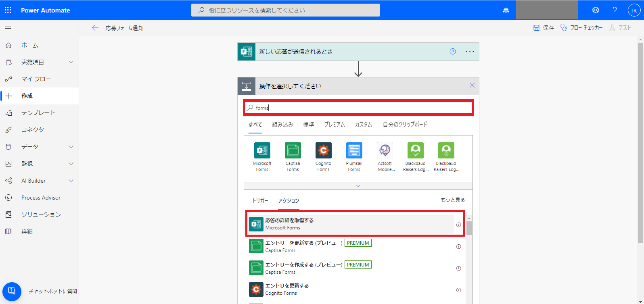Click the action list scrollbar

coord(469,228)
